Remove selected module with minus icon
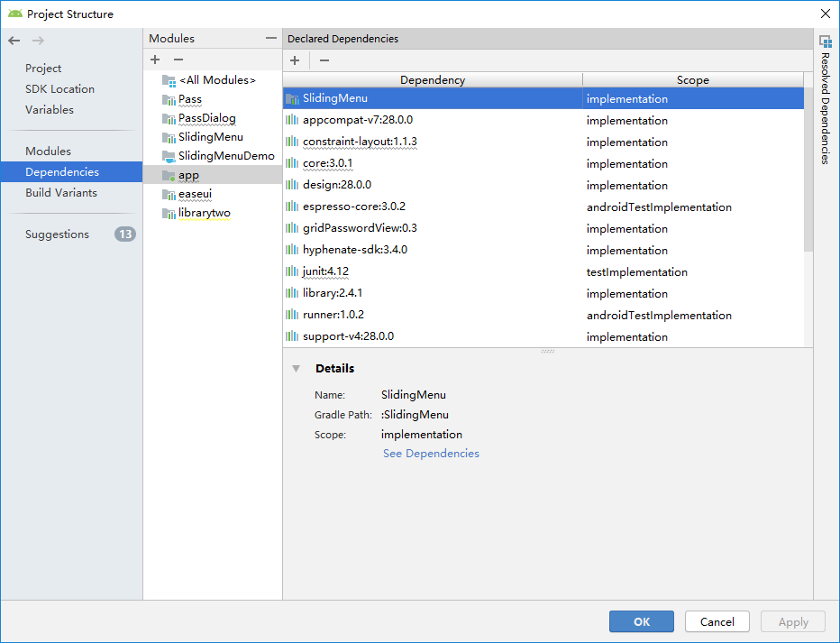 pyautogui.click(x=178, y=60)
